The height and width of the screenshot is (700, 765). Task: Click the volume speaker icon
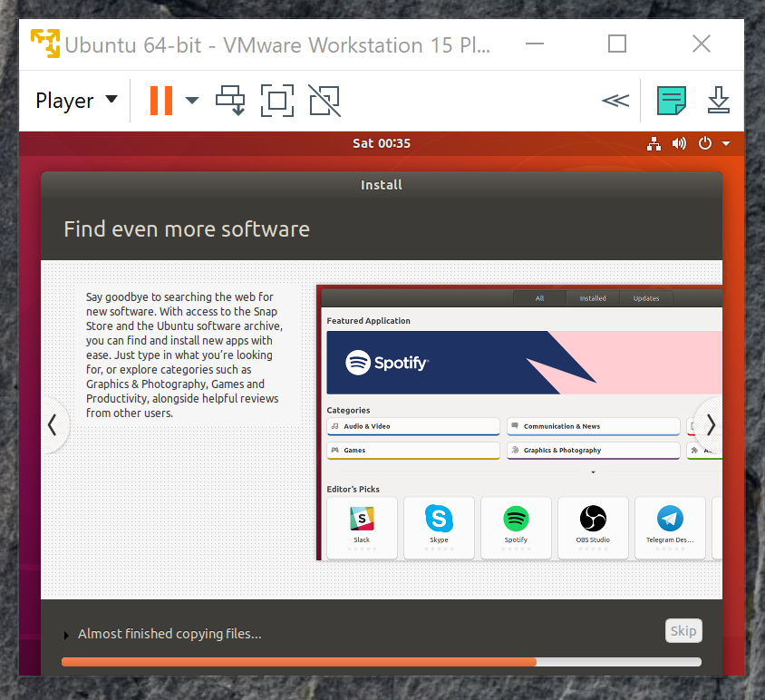click(679, 143)
